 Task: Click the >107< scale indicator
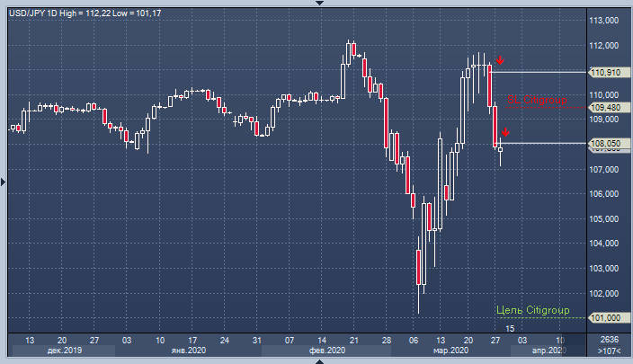pos(608,351)
